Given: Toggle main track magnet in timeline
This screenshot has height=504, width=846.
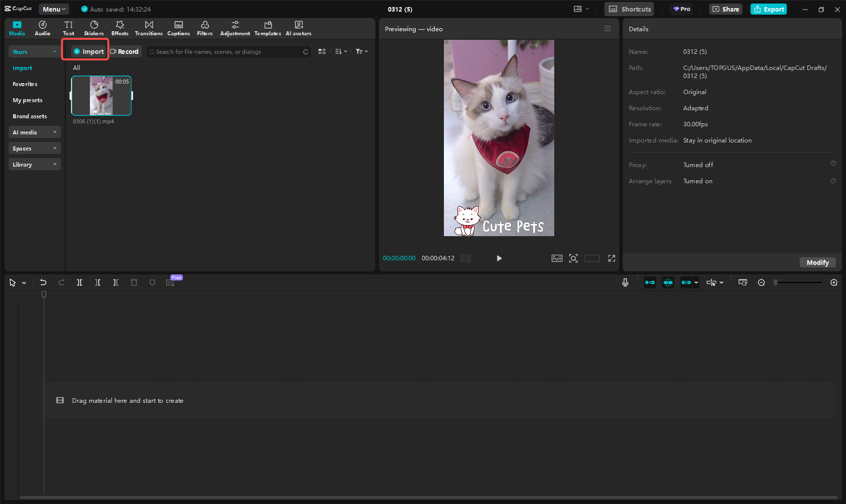Looking at the screenshot, I should (650, 283).
